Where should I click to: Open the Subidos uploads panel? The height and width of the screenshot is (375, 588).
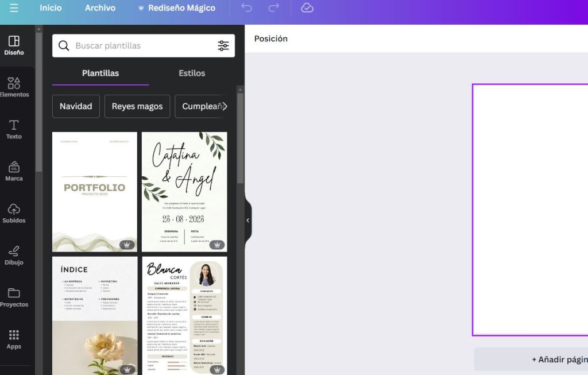click(x=14, y=213)
